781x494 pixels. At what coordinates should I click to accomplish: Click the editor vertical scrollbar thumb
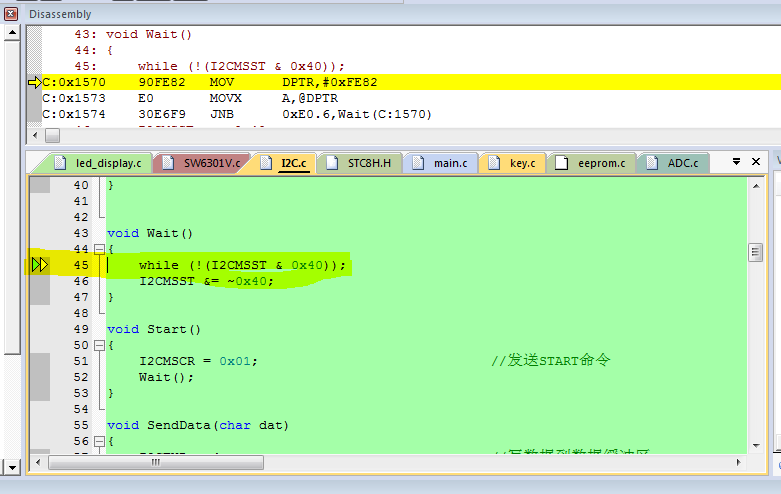[756, 252]
